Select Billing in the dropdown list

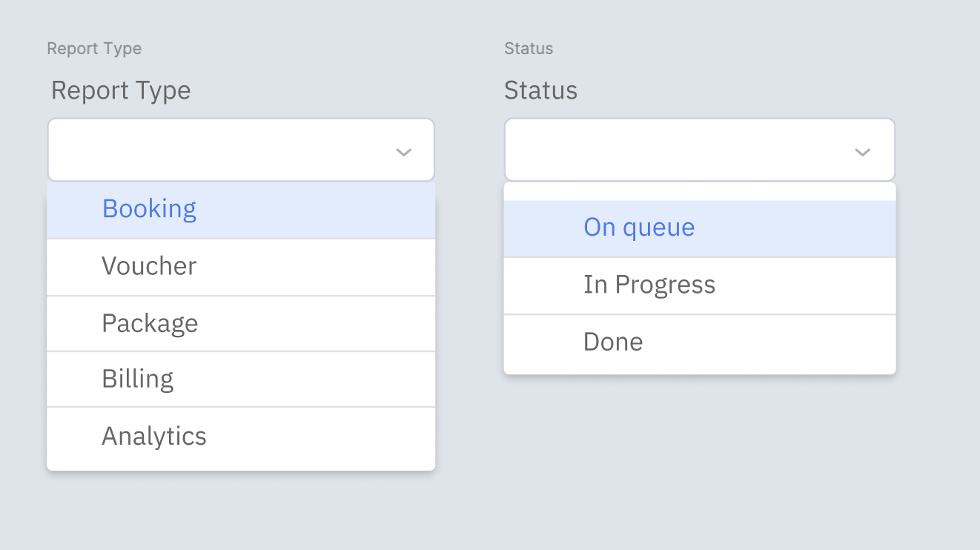(x=138, y=380)
